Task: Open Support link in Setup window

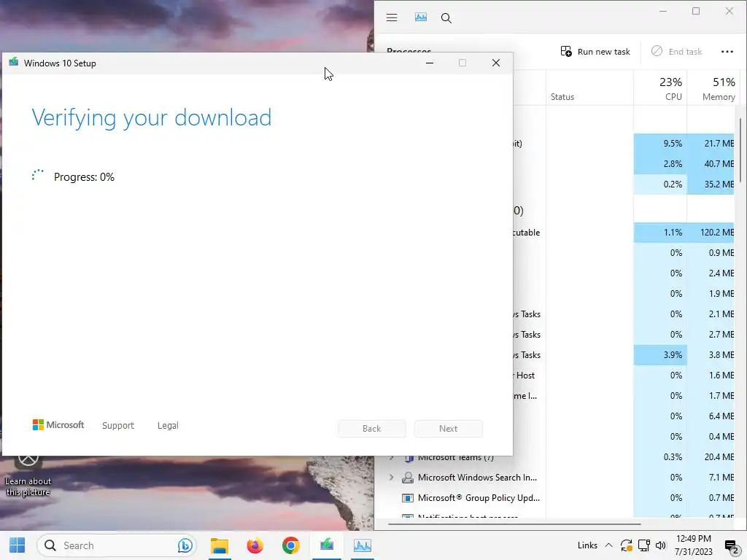Action: point(117,425)
